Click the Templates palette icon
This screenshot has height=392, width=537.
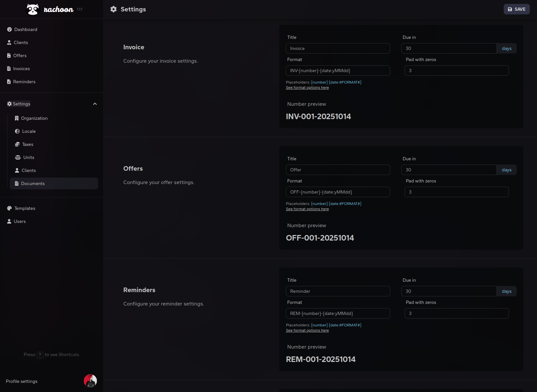(x=9, y=208)
